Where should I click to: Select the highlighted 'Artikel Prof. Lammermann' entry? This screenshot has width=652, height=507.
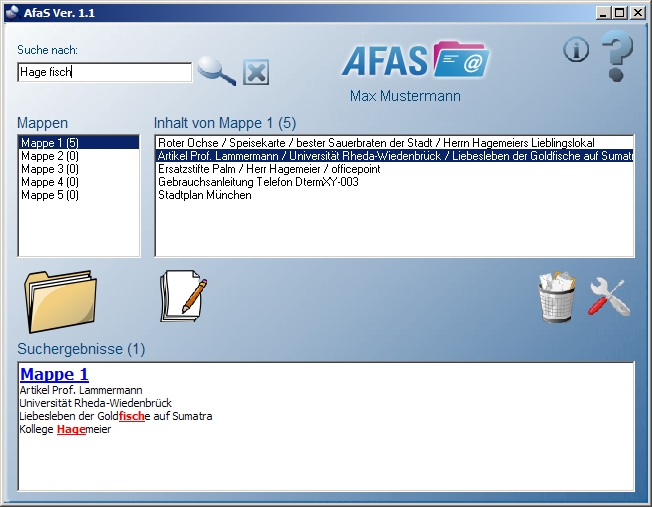(395, 156)
